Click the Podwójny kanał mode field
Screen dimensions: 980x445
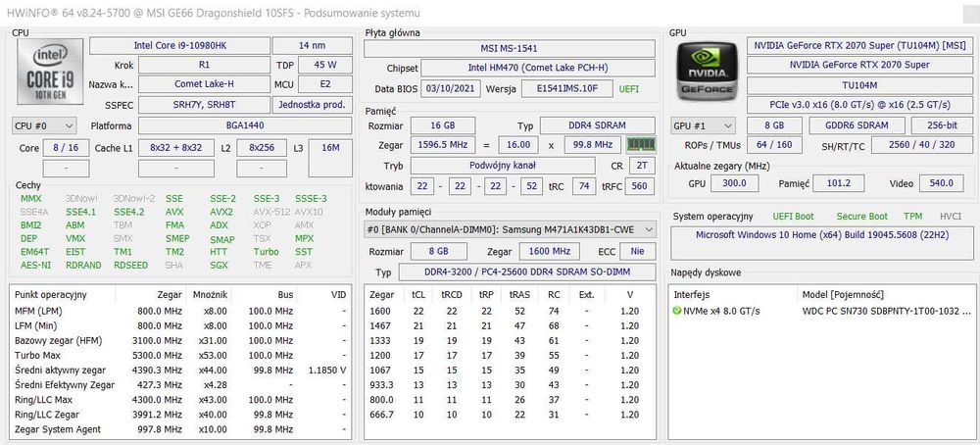503,166
